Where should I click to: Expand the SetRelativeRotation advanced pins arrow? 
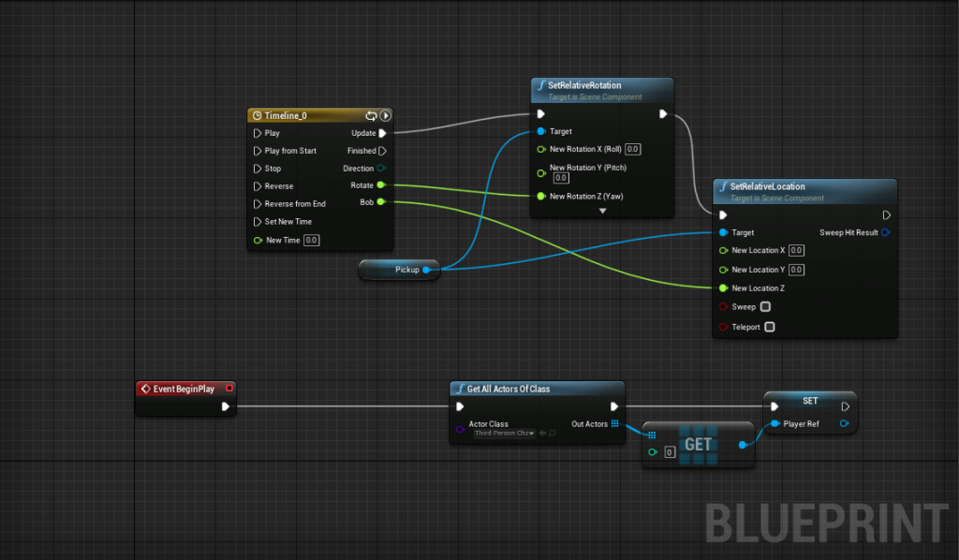pyautogui.click(x=602, y=211)
